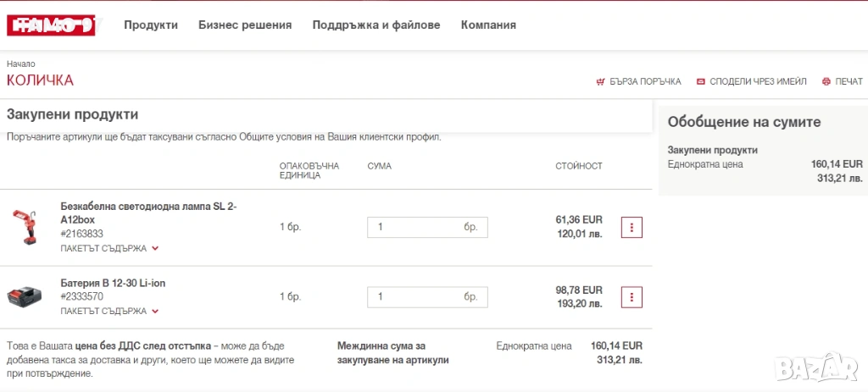Open the Батерия B 12-30 Li-ion link
The width and height of the screenshot is (868, 392).
pyautogui.click(x=113, y=283)
